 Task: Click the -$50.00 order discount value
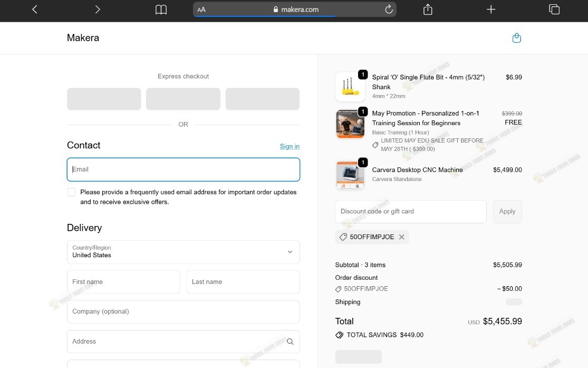click(509, 289)
